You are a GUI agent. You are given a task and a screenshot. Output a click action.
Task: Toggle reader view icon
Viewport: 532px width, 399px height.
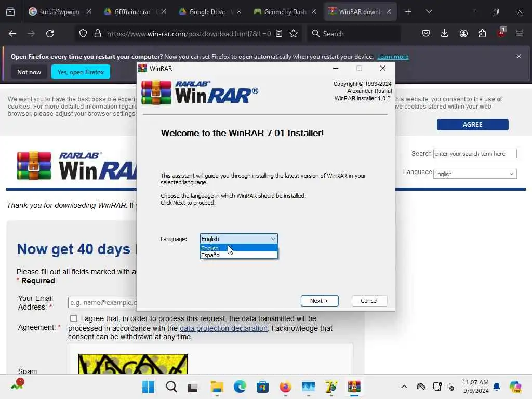[279, 34]
